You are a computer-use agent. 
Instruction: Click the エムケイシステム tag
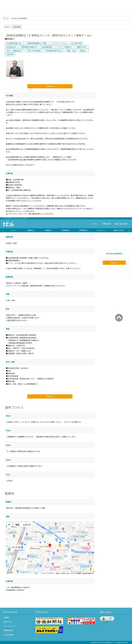click(x=60, y=43)
